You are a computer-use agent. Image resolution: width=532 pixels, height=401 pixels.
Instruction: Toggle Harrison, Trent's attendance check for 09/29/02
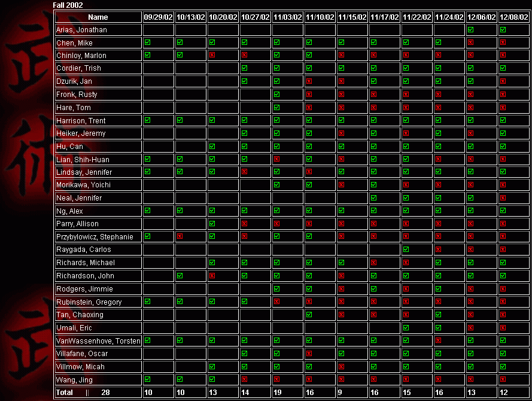[x=147, y=120]
